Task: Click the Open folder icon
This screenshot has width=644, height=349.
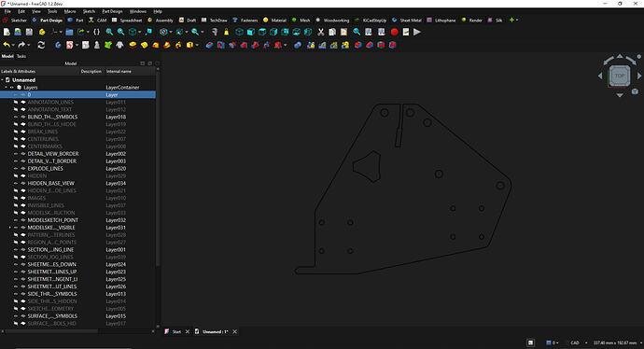Action: tap(69, 32)
